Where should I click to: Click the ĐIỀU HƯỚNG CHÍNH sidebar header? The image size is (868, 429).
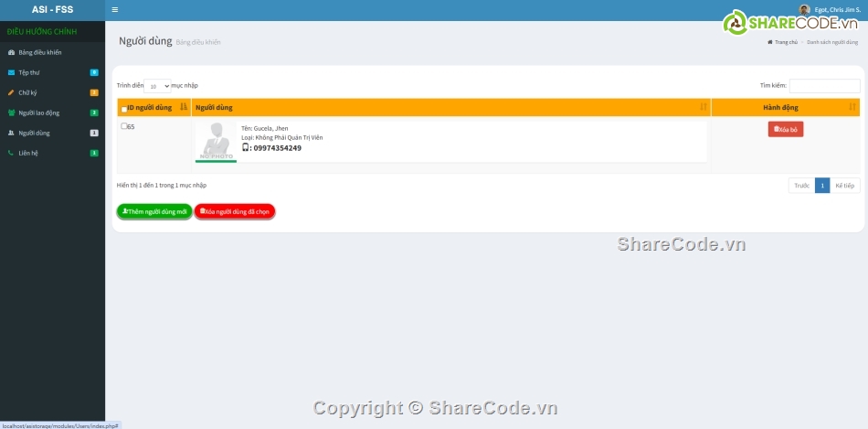(42, 32)
